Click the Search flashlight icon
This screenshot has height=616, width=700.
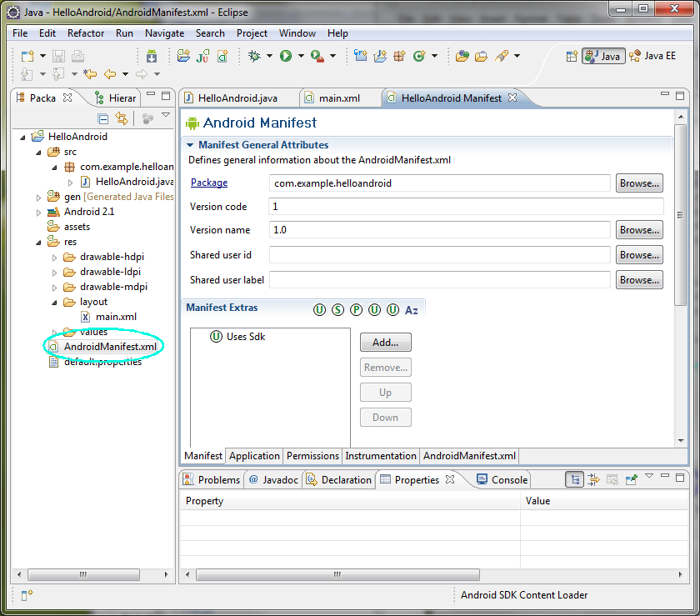[x=502, y=56]
